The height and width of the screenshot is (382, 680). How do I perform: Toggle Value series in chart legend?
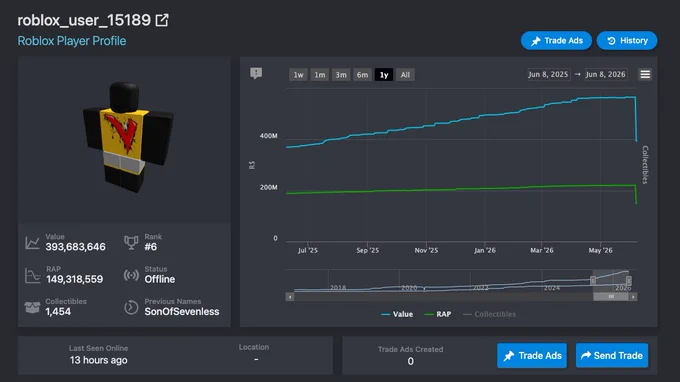point(397,314)
